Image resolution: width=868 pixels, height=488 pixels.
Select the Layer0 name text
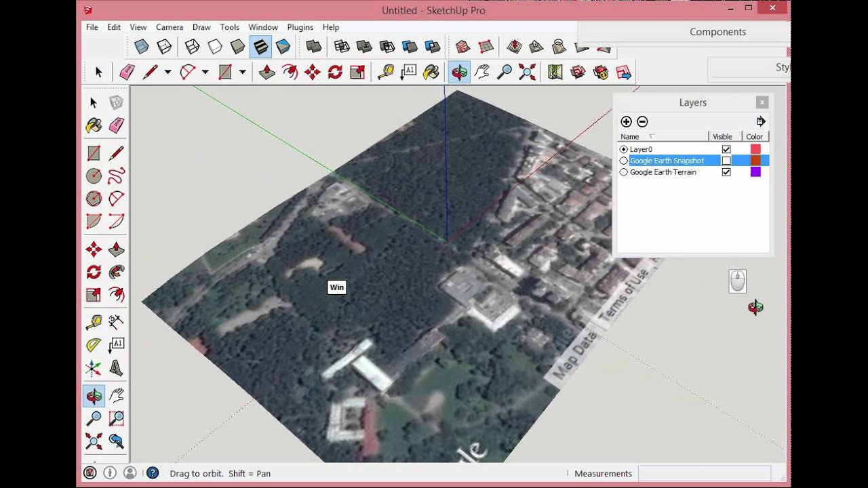pos(641,149)
